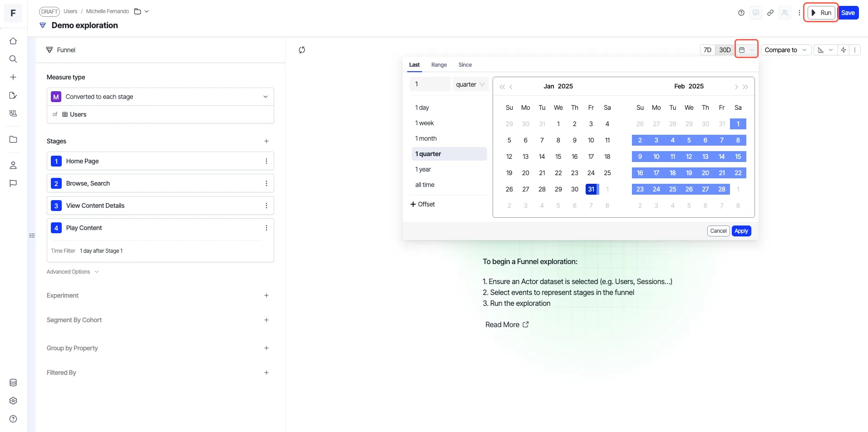Click the help circle icon in the top bar
The height and width of the screenshot is (432, 868).
click(741, 13)
